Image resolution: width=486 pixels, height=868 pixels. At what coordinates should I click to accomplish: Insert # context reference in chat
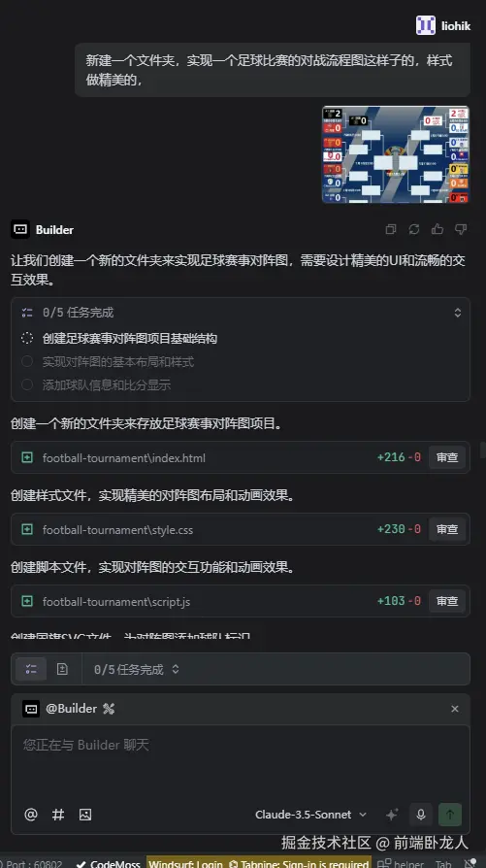coord(58,815)
